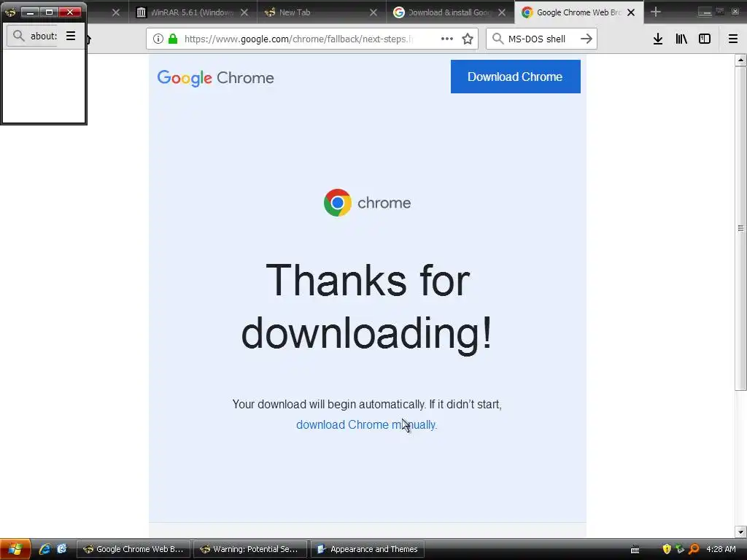
Task: Close the WinRAR 5.61 tab
Action: [244, 12]
